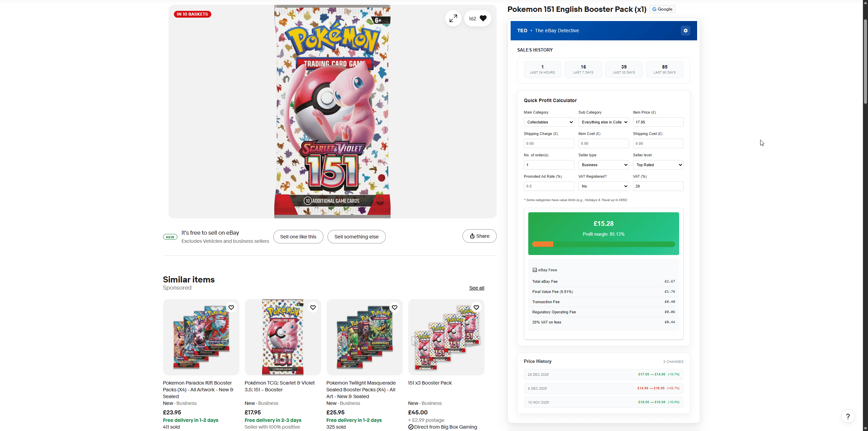Click the Sell one like this button
The height and width of the screenshot is (431, 868).
[298, 237]
